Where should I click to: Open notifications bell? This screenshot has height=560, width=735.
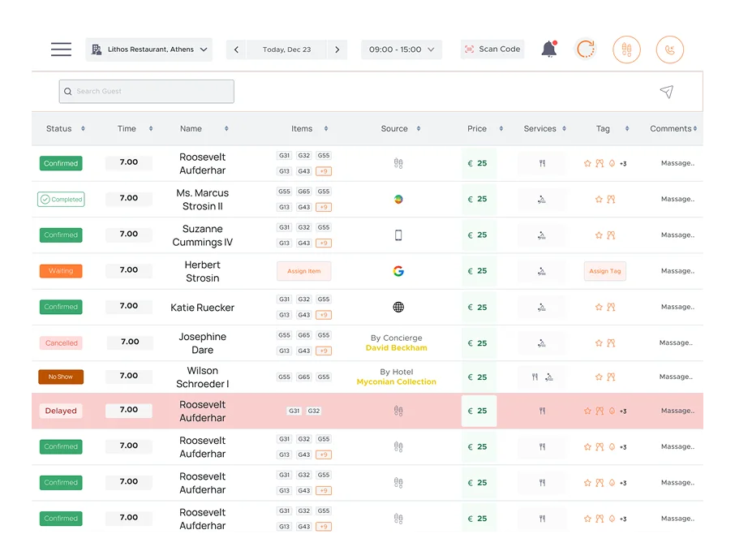pyautogui.click(x=549, y=49)
